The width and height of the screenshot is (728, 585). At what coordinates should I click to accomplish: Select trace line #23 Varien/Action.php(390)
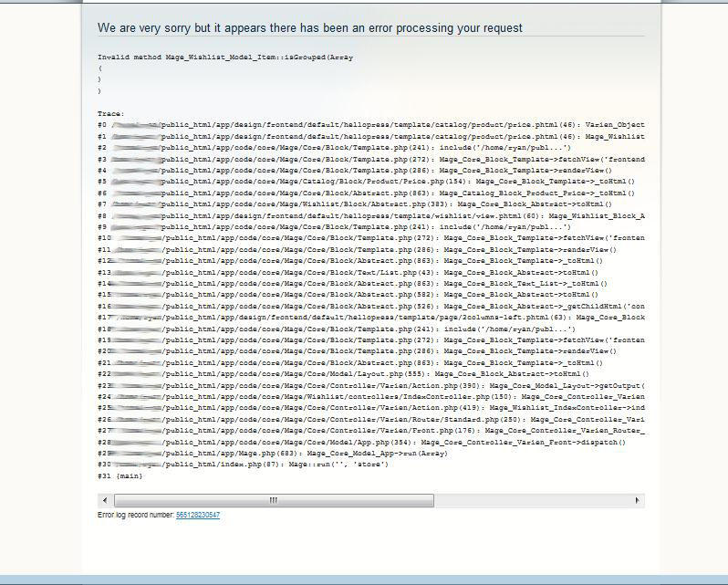(371, 386)
